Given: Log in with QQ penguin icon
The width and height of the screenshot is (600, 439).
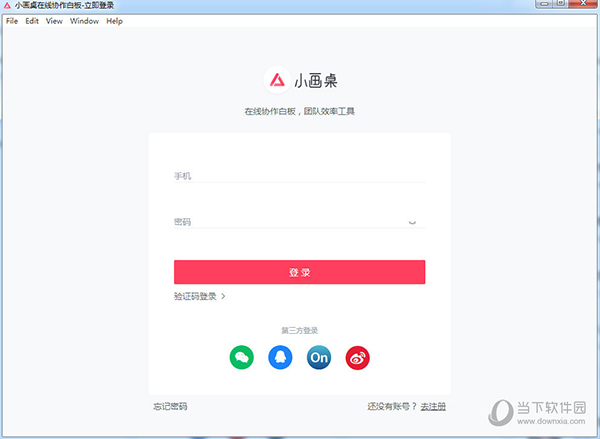Looking at the screenshot, I should (x=280, y=357).
